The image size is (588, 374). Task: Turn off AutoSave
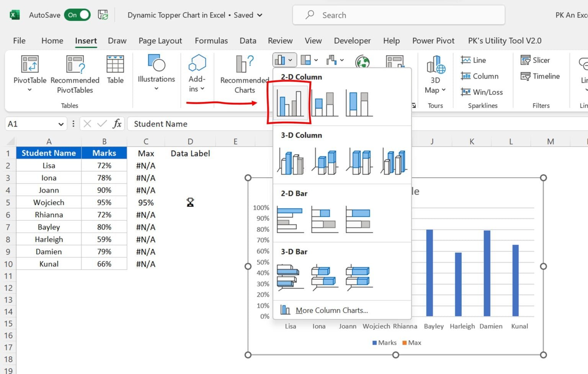(x=77, y=15)
